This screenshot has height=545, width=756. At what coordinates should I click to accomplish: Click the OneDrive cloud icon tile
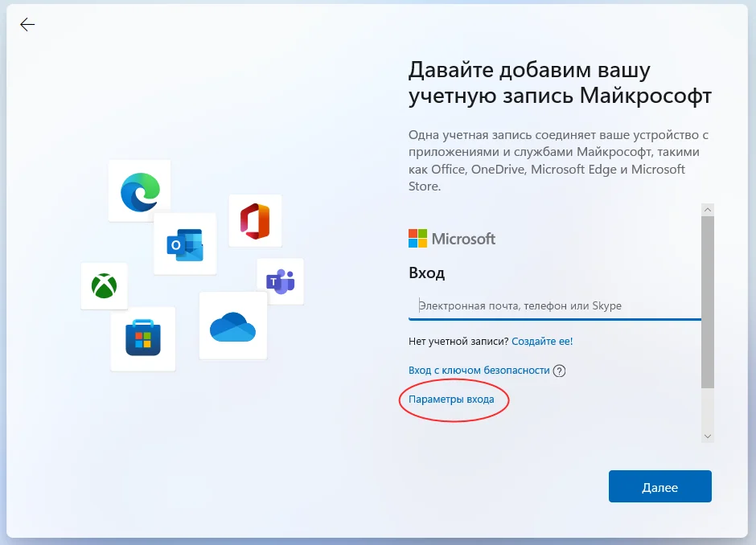(233, 326)
